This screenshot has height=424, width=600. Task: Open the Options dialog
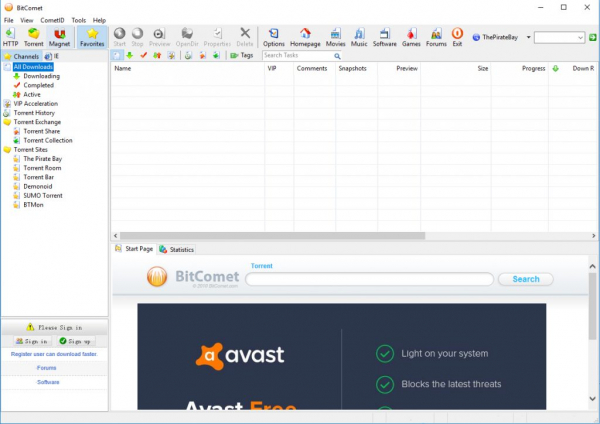(x=274, y=37)
